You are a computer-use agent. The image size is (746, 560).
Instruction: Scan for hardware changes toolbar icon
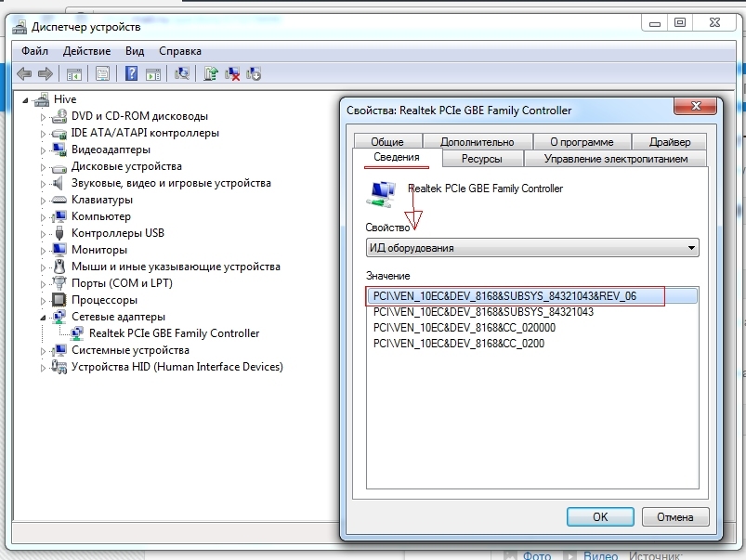[x=182, y=73]
